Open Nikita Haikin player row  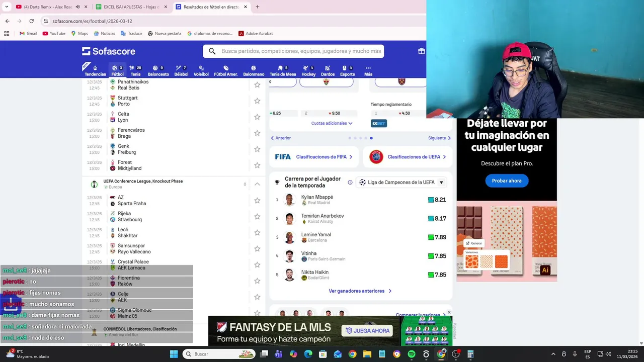tap(361, 275)
